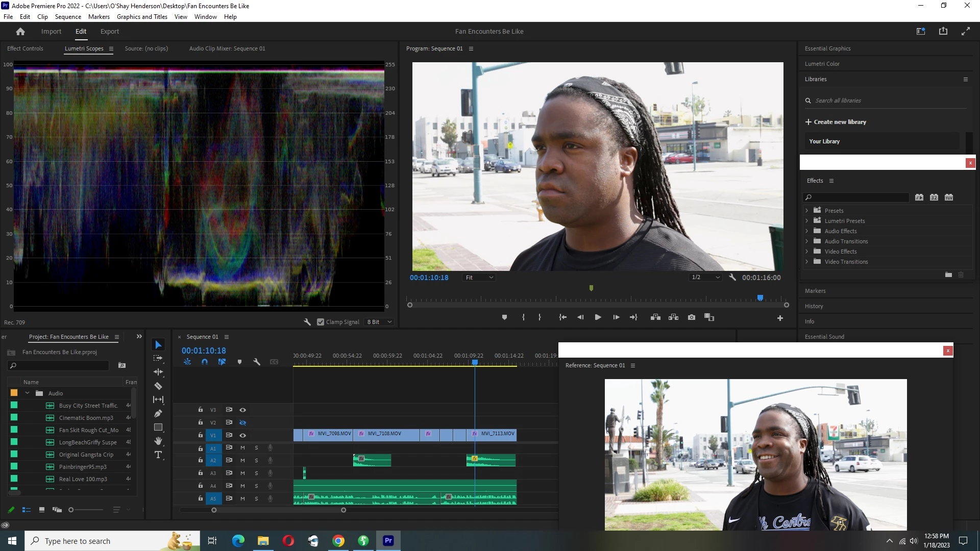This screenshot has height=551, width=980.
Task: Open the Fit zoom level dropdown
Action: coord(479,278)
